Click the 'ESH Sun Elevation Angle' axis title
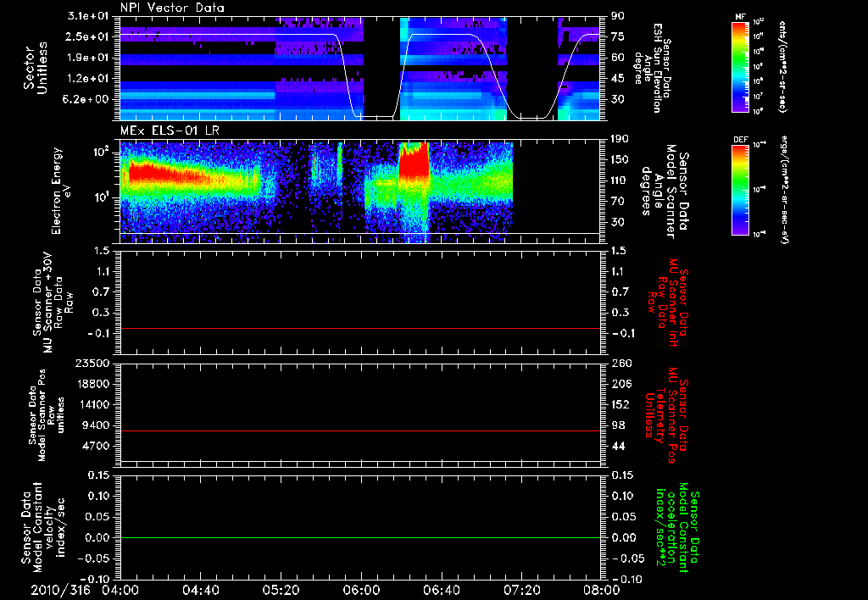 pos(652,68)
